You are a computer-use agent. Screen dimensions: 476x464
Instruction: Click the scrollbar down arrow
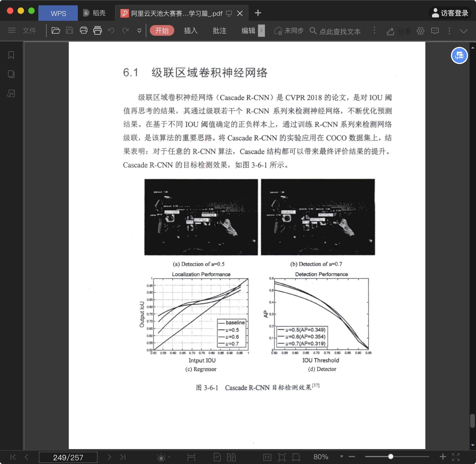point(473,445)
